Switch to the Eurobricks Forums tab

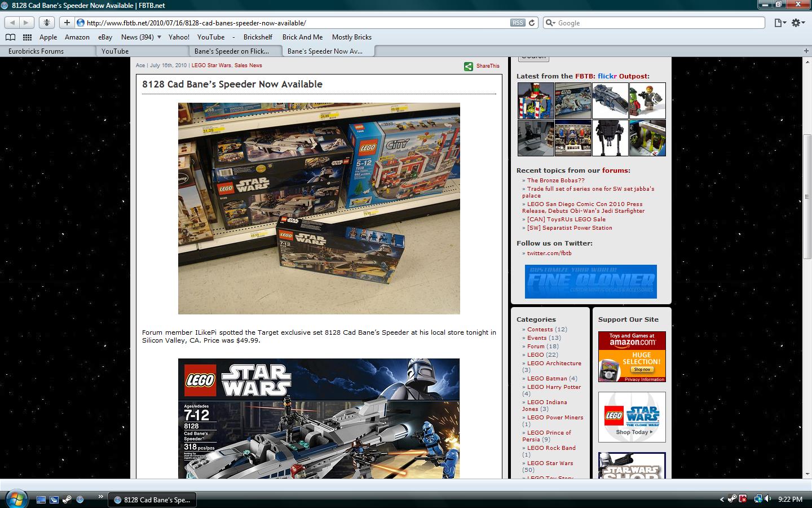(47, 51)
